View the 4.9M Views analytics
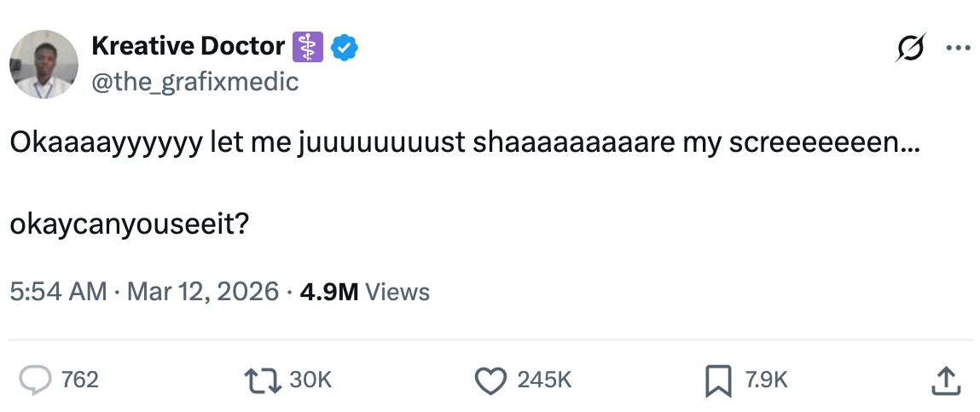The image size is (980, 412). click(x=365, y=292)
